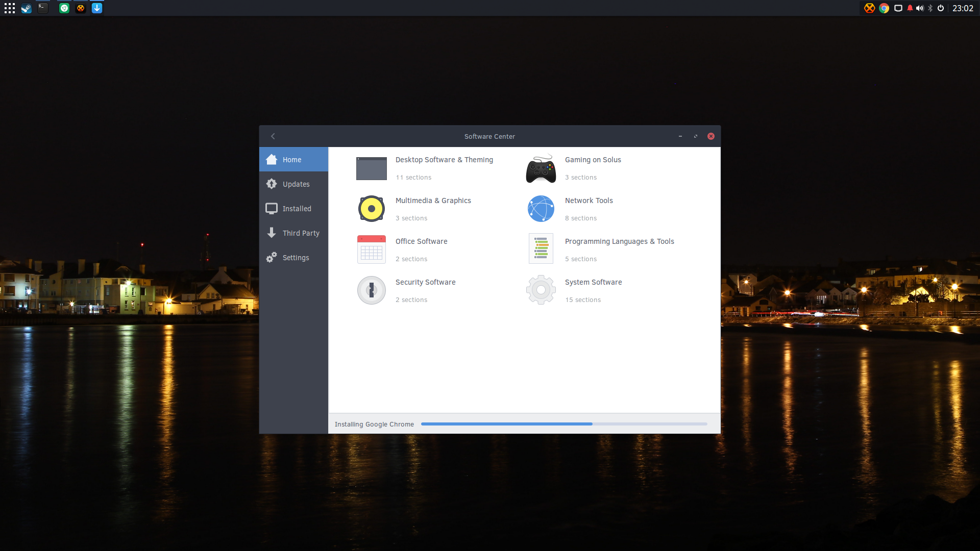Minimize the Software Center window
The height and width of the screenshot is (551, 980).
click(680, 136)
